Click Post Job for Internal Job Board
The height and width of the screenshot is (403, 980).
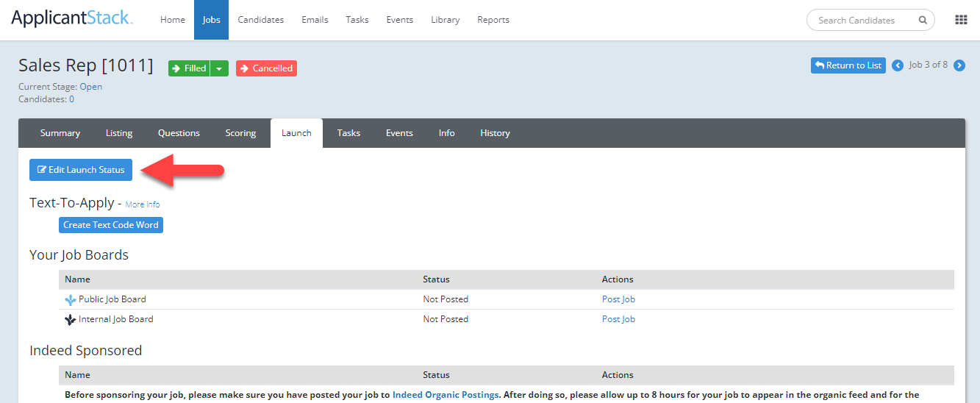point(618,319)
